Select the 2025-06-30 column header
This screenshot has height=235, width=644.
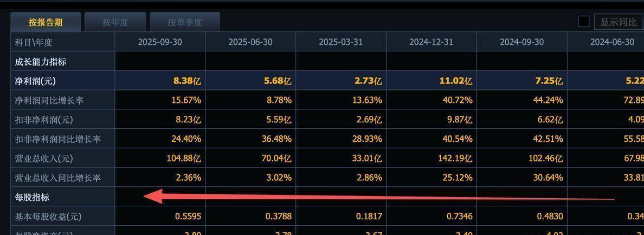[250, 42]
